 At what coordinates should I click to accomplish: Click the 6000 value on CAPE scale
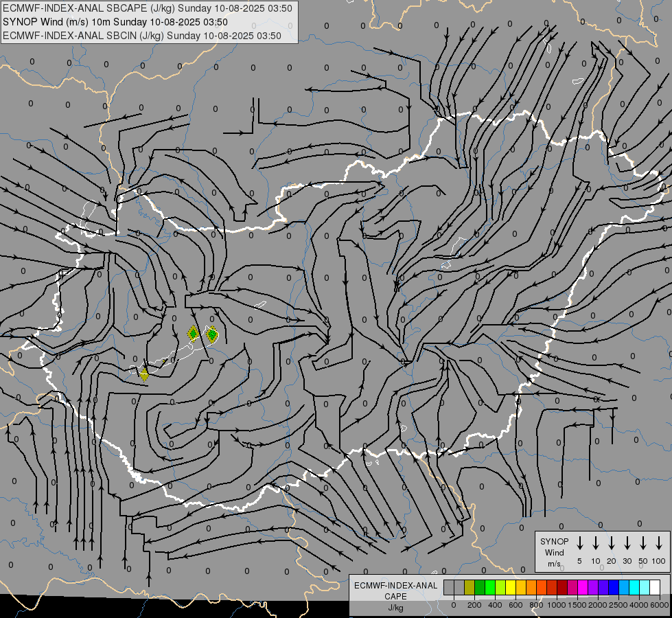point(659,605)
